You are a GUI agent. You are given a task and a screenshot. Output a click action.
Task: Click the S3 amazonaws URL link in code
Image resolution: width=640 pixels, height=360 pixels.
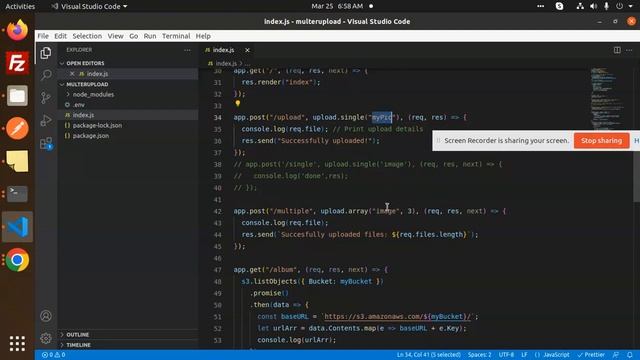coord(398,316)
